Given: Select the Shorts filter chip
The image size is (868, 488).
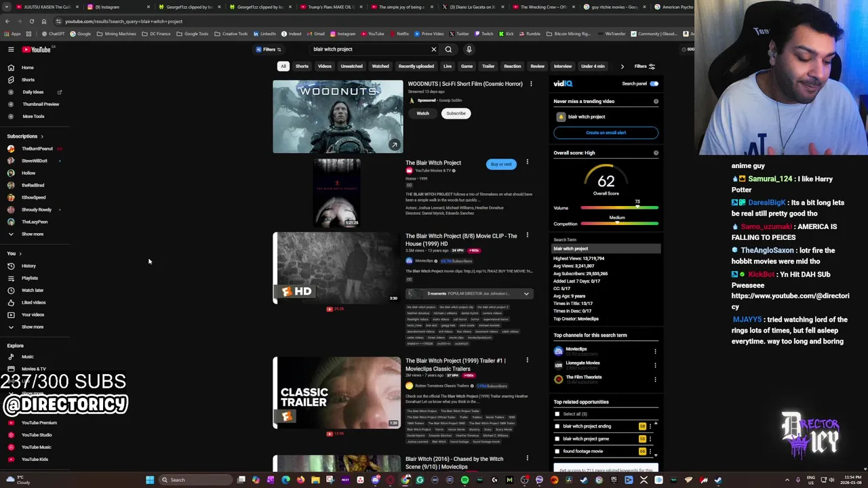Looking at the screenshot, I should 302,66.
